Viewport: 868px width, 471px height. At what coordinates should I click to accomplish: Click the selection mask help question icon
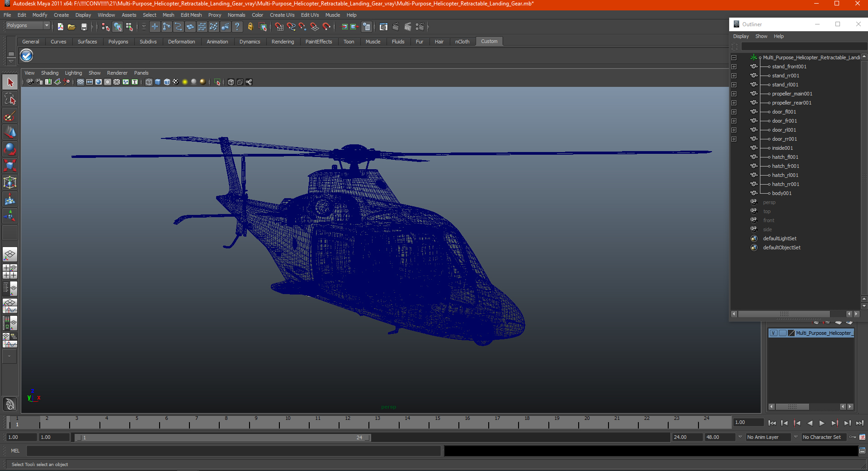[x=237, y=27]
